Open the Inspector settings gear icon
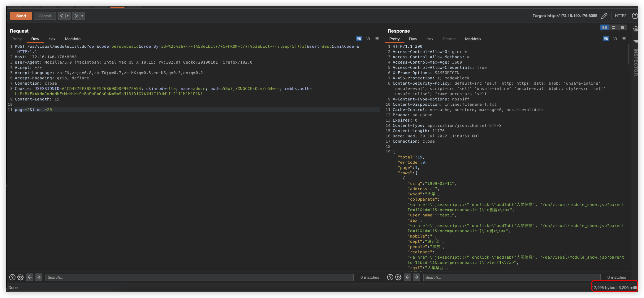This screenshot has width=644, height=298. tap(636, 29)
